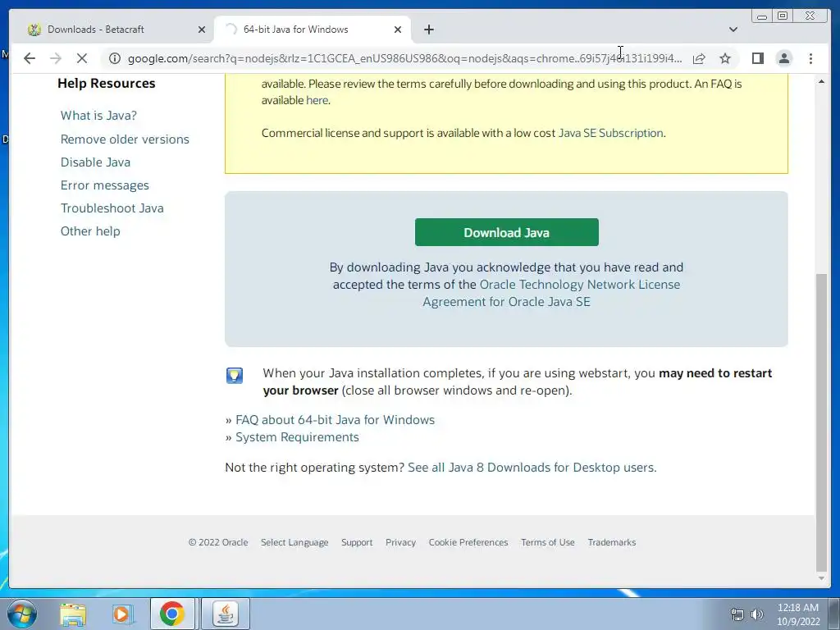Bookmark this page with the star
The image size is (840, 630).
tap(725, 58)
